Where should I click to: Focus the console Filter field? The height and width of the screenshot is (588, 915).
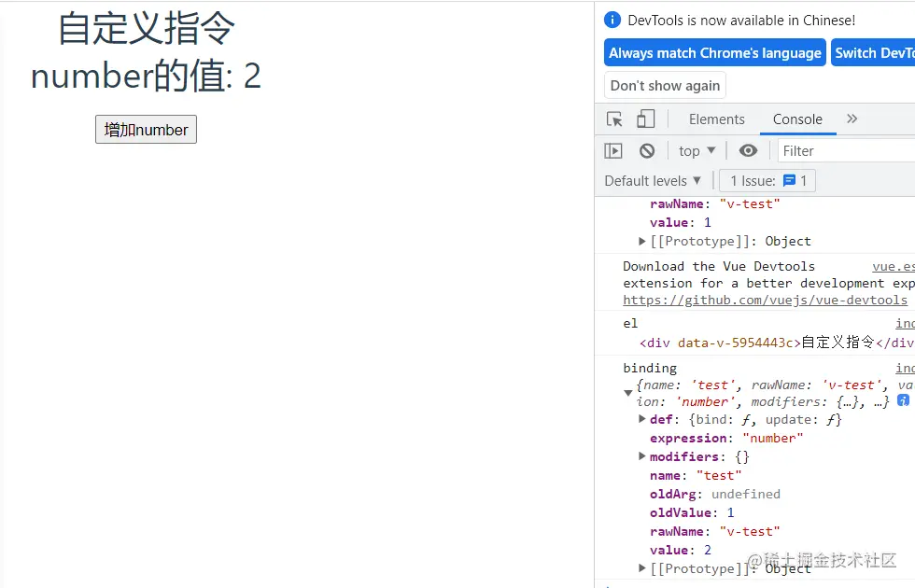(x=846, y=151)
